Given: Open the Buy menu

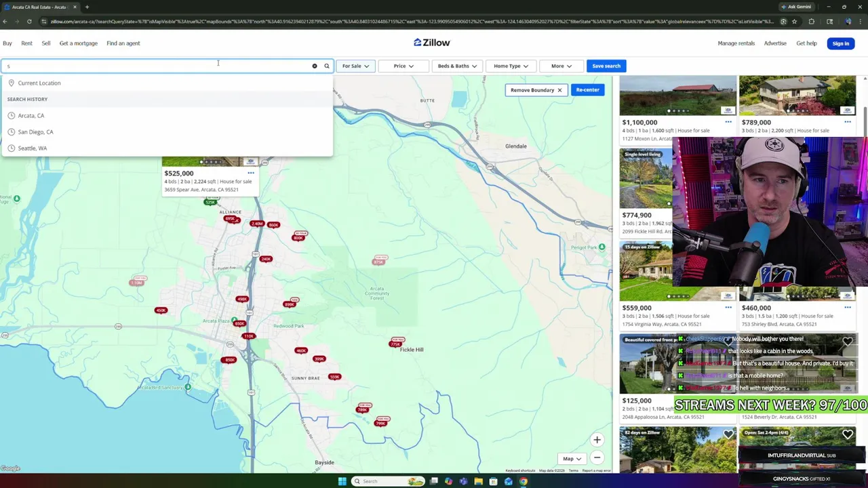Looking at the screenshot, I should tap(7, 43).
